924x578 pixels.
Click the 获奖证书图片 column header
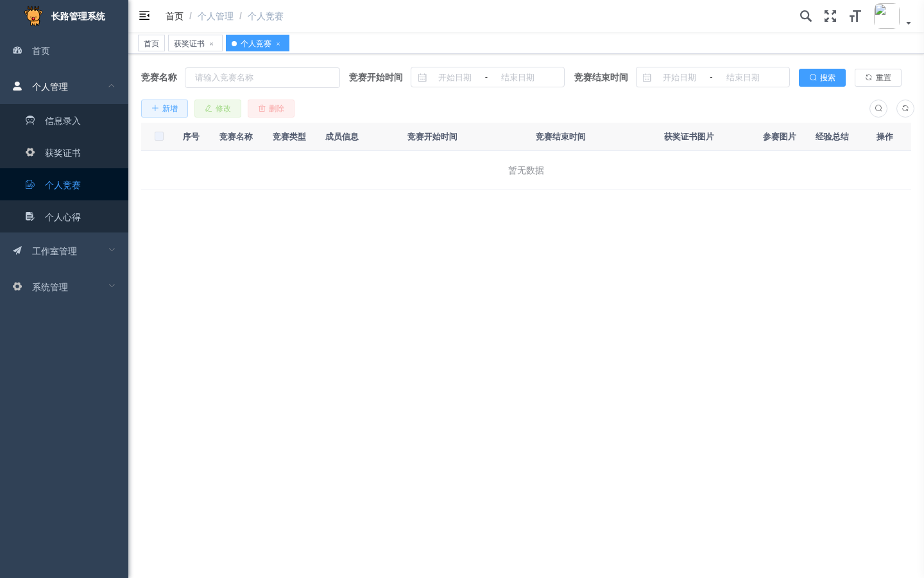pyautogui.click(x=689, y=137)
